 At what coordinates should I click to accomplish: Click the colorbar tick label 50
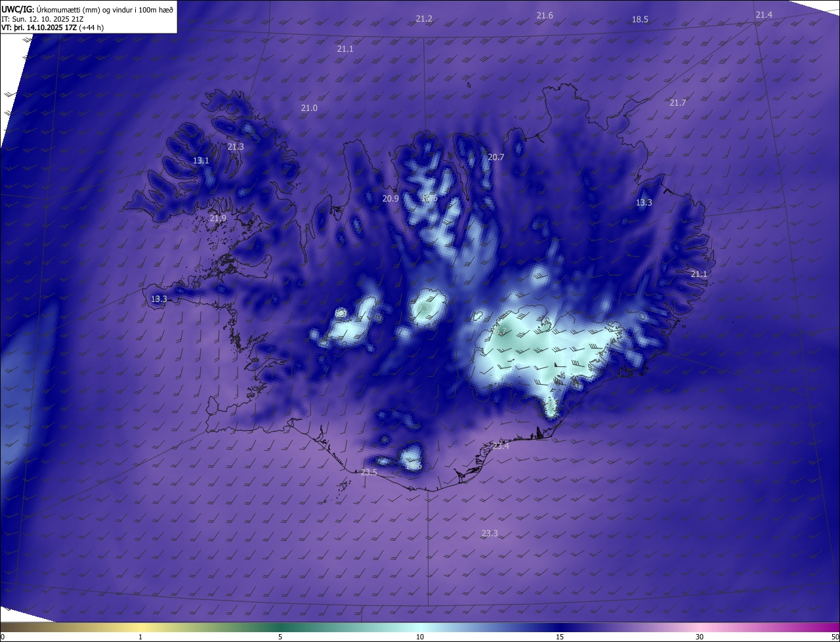click(x=834, y=637)
